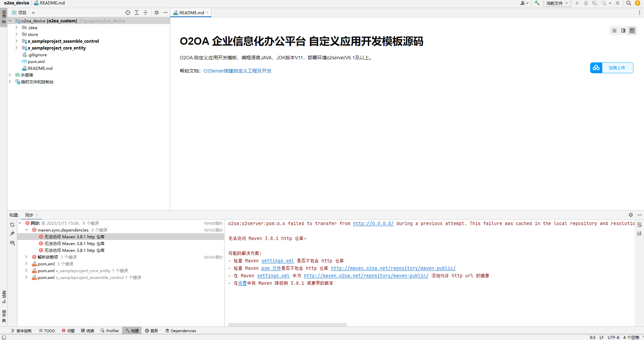This screenshot has height=340, width=644.
Task: Click LF line separator in status bar
Action: click(602, 338)
